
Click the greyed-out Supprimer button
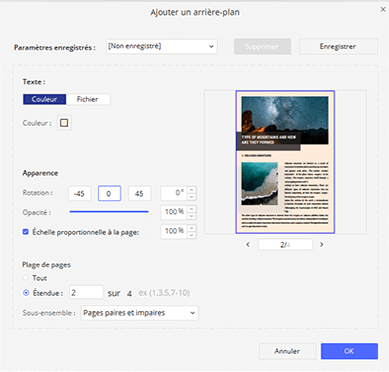262,47
